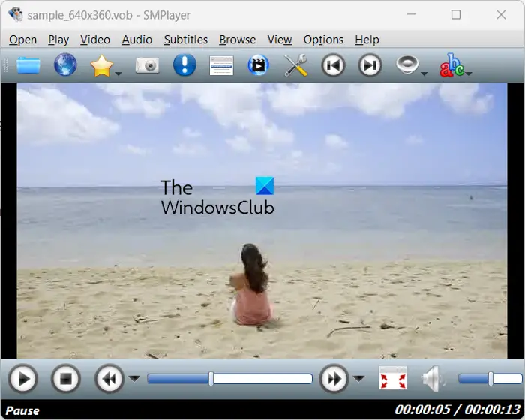Resume playback with the play button
525x420 pixels.
coord(22,379)
